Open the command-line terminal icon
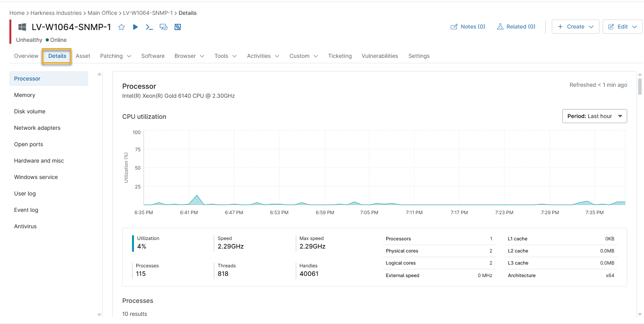 point(149,27)
